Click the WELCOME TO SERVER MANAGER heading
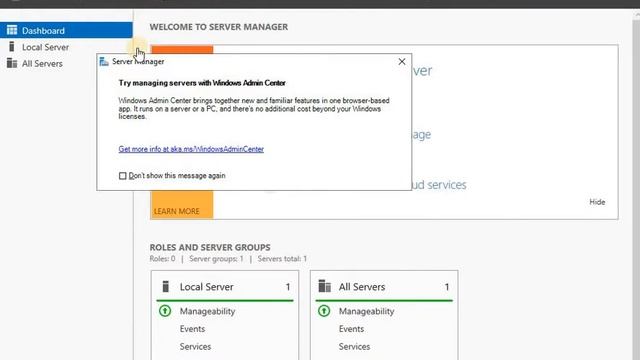 (x=219, y=27)
